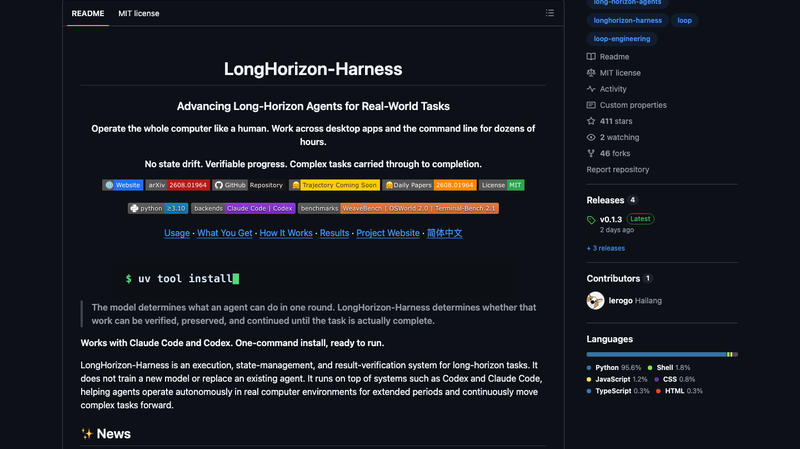Click the Custom properties icon
This screenshot has width=800, height=449.
[591, 105]
